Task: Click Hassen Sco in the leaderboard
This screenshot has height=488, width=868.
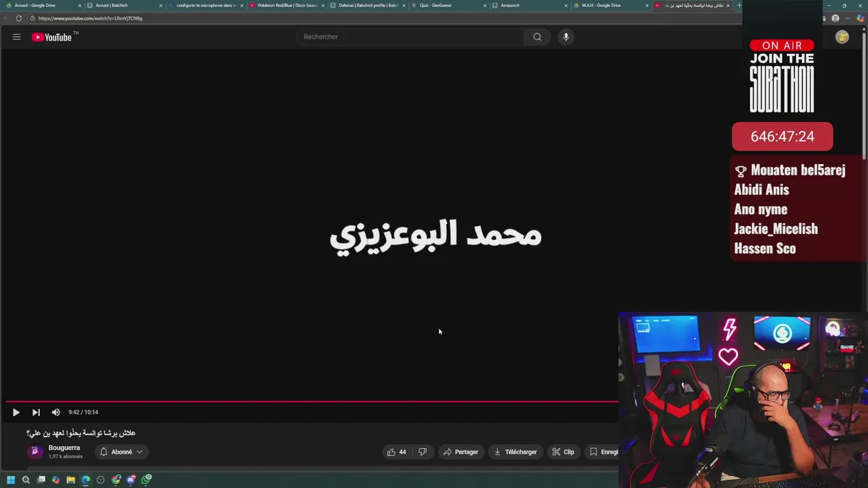Action: tap(765, 249)
